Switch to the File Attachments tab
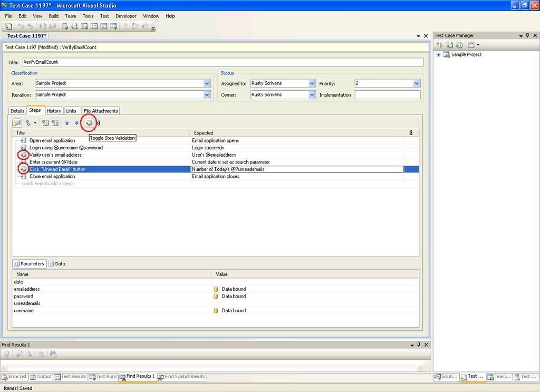Image resolution: width=540 pixels, height=392 pixels. click(101, 111)
